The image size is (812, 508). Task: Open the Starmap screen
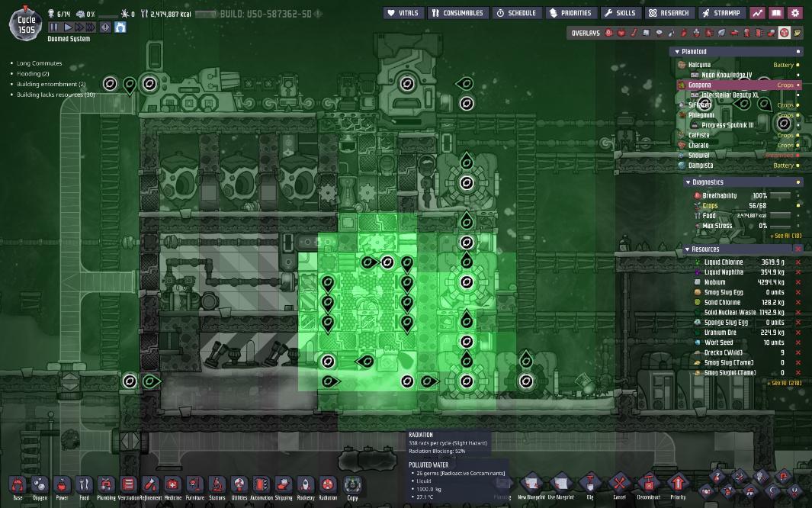point(721,13)
